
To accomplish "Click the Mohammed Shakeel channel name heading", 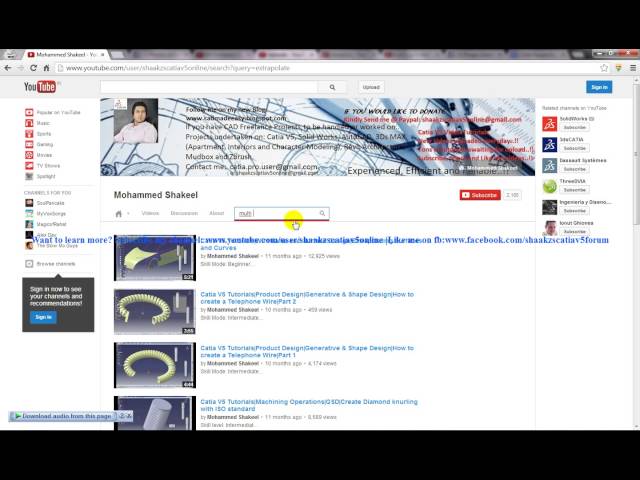I will [156, 195].
